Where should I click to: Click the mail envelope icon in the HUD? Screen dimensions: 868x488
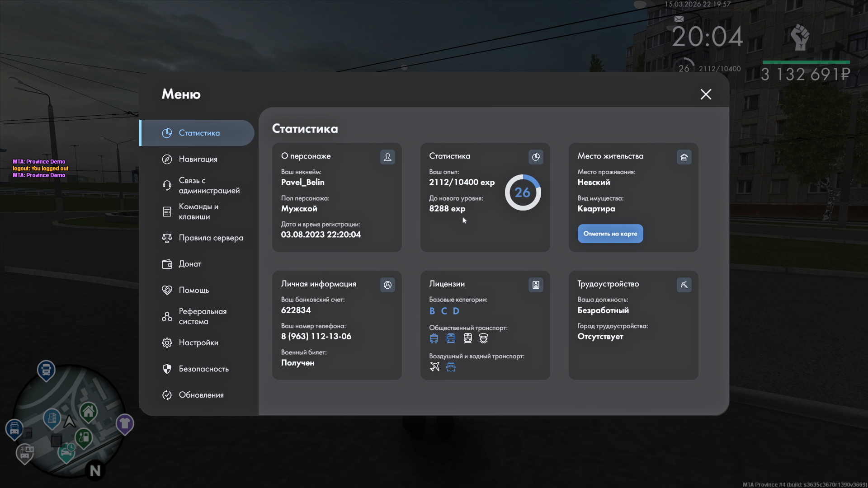click(x=679, y=19)
